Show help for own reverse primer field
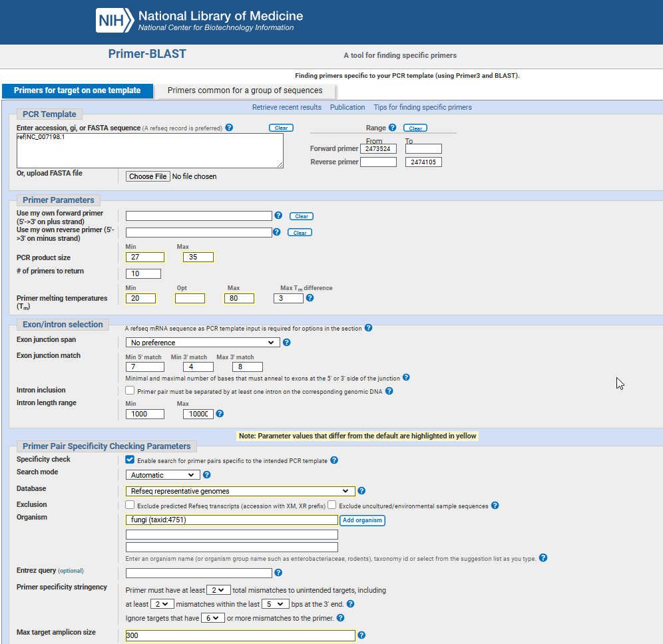The image size is (663, 644). pyautogui.click(x=276, y=232)
